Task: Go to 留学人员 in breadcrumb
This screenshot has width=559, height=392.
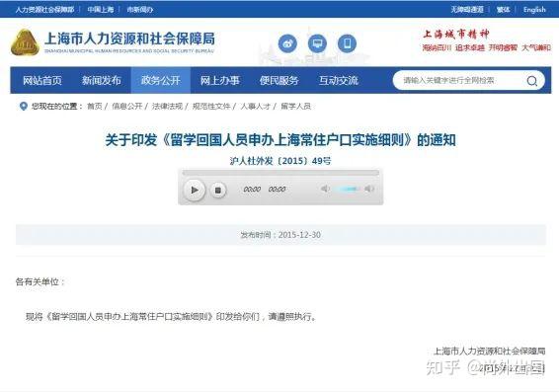Action: (x=295, y=107)
